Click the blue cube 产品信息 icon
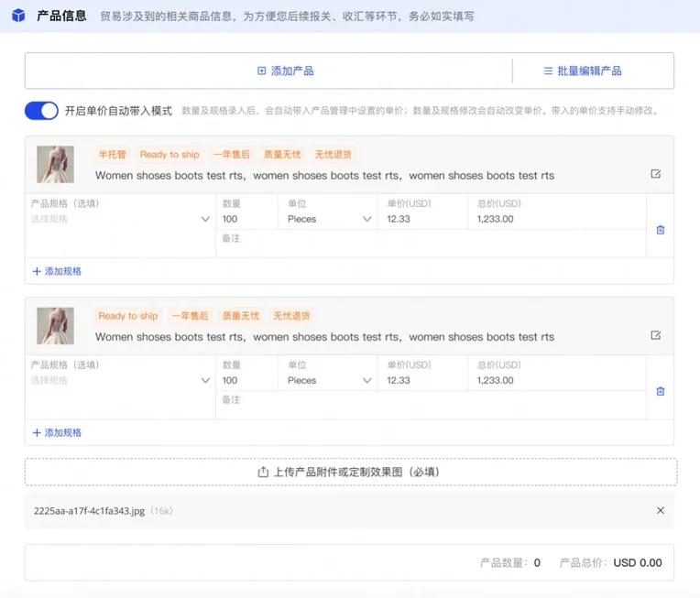The height and width of the screenshot is (598, 700). pyautogui.click(x=18, y=16)
